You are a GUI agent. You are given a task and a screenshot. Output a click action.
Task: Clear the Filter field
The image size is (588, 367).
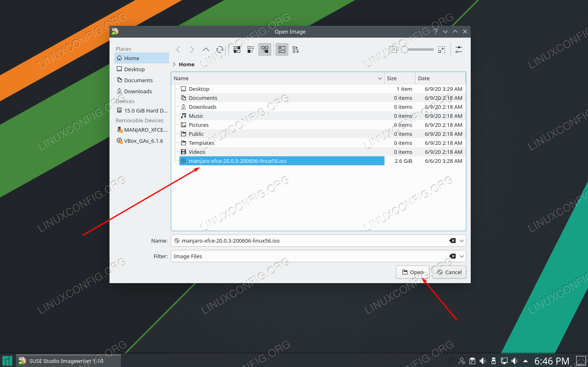[452, 256]
